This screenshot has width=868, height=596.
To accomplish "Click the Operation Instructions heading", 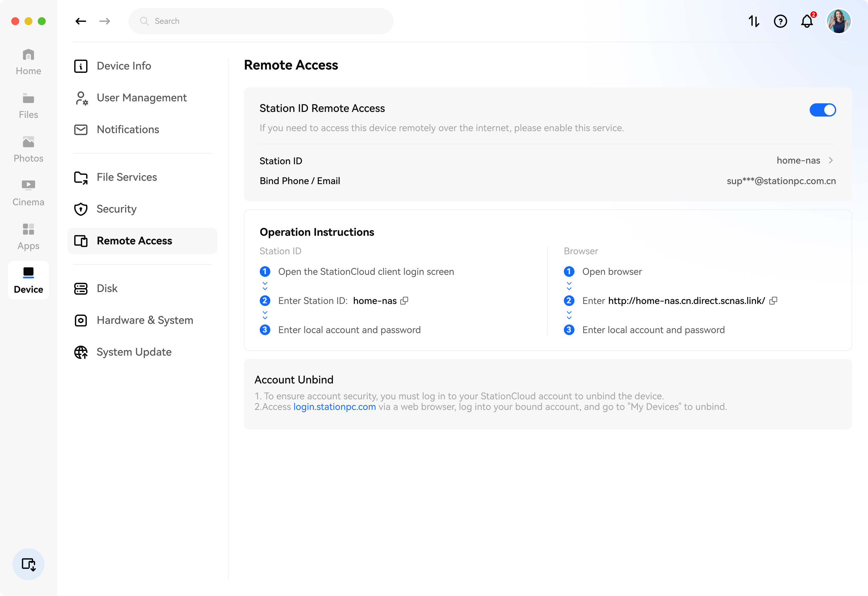I will click(x=316, y=232).
